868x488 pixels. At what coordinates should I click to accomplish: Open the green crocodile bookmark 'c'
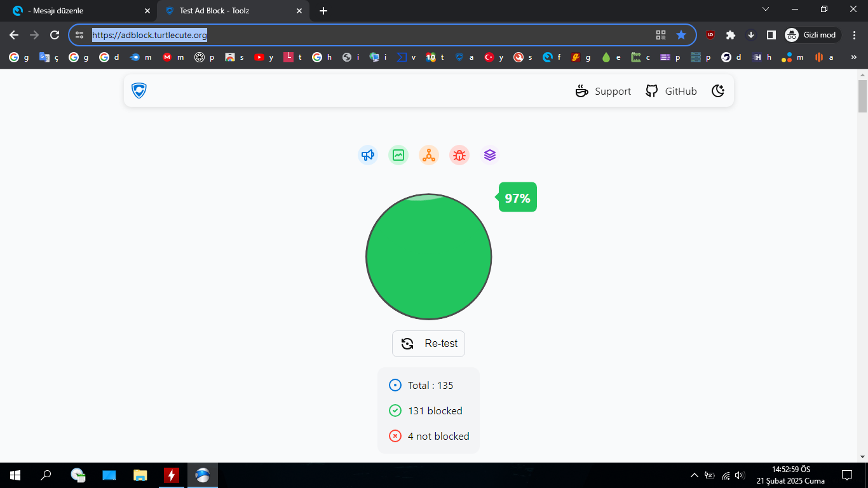tap(641, 57)
